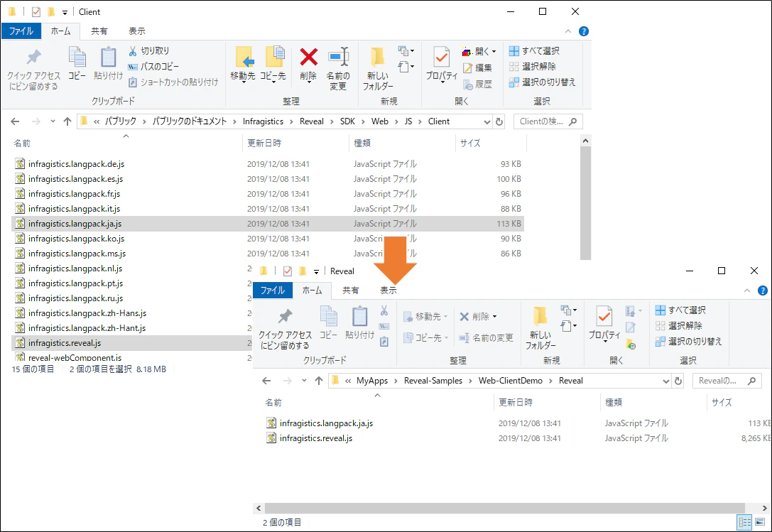The width and height of the screenshot is (772, 532).
Task: Expand address history dropdown in Client window
Action: click(x=487, y=121)
